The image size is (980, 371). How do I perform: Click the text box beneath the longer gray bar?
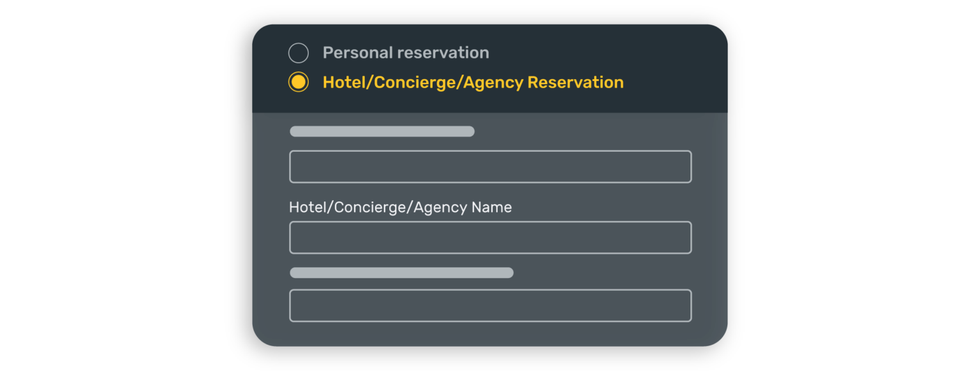pos(490,306)
